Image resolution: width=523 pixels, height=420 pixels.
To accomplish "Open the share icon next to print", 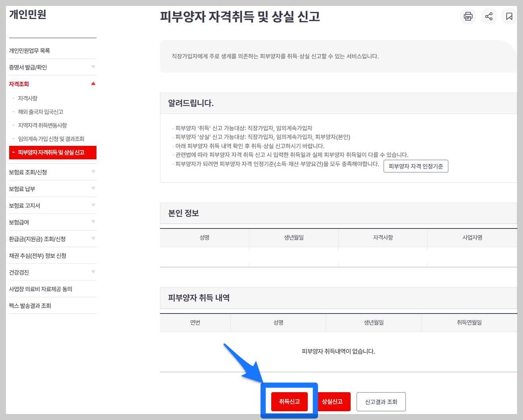I will (x=488, y=16).
